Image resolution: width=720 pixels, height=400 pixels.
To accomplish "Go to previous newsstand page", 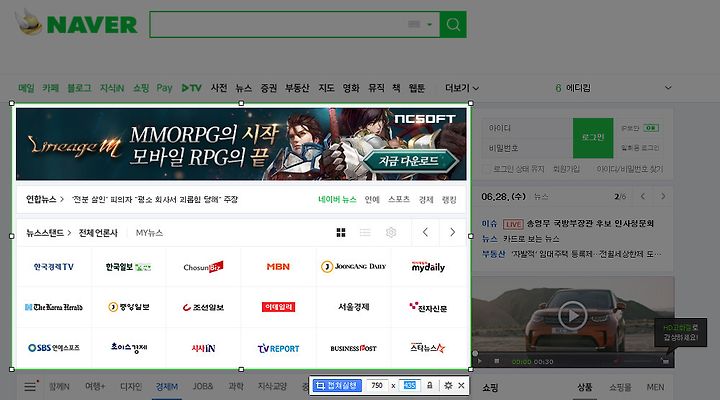I will 425,232.
